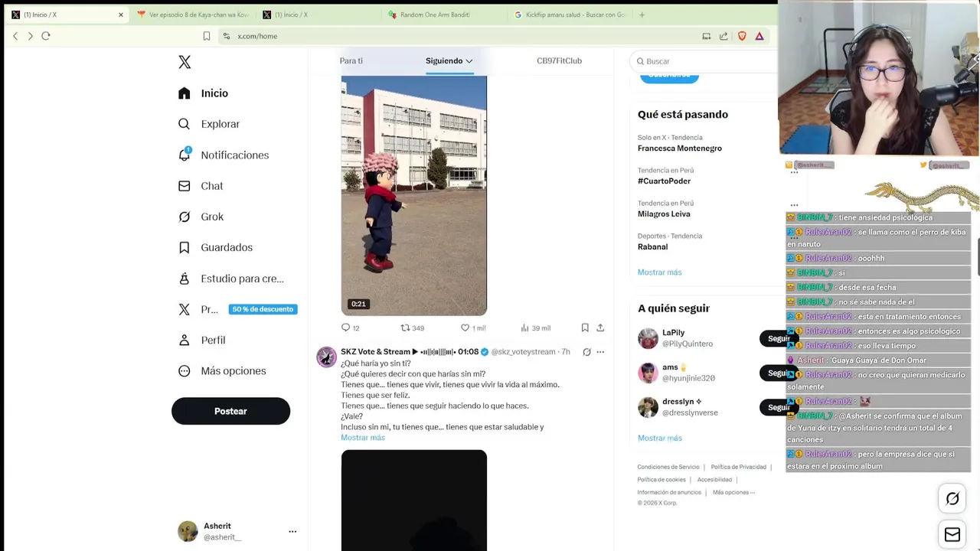The image size is (980, 551).
Task: Switch to the CB97FitClub tab
Action: click(559, 60)
